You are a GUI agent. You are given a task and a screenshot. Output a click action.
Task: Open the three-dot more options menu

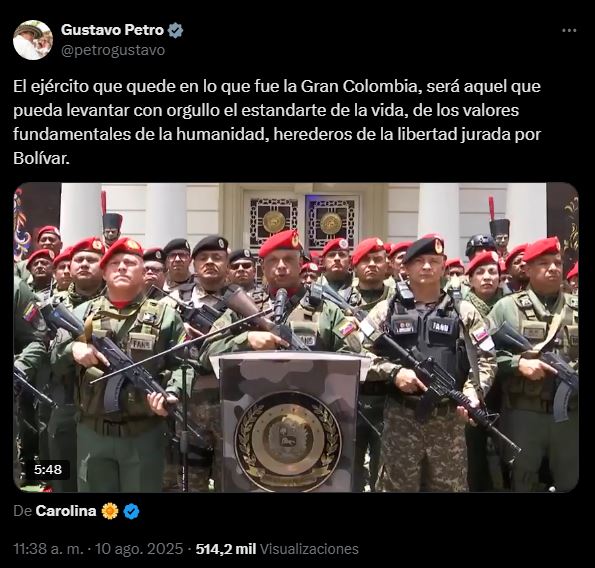[x=569, y=31]
